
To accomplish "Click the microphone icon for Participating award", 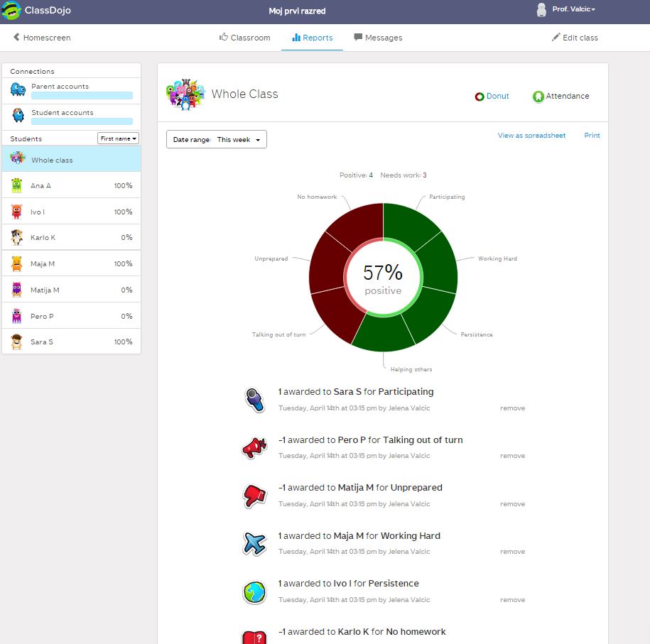I will point(254,399).
